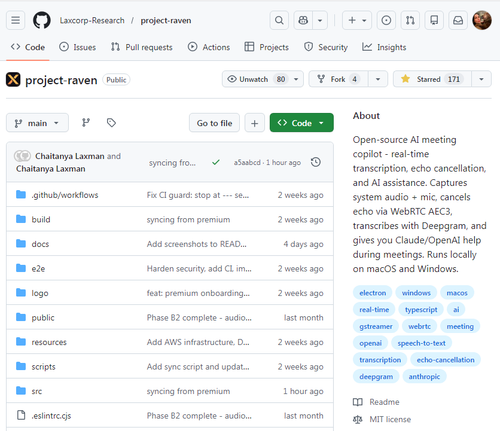Image resolution: width=500 pixels, height=431 pixels.
Task: Open the main branch selector dropdown
Action: pos(37,123)
